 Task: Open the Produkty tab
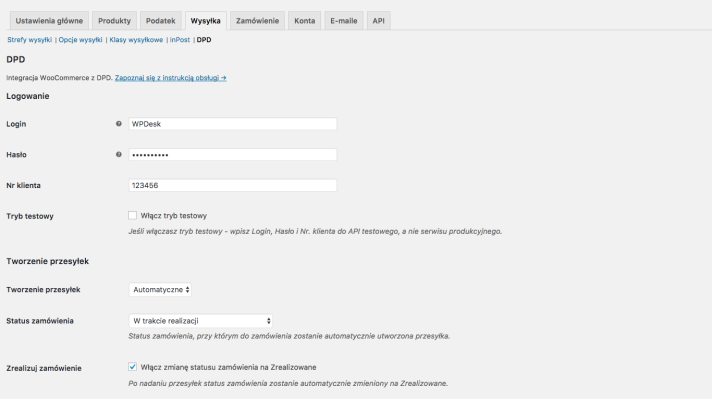click(114, 21)
